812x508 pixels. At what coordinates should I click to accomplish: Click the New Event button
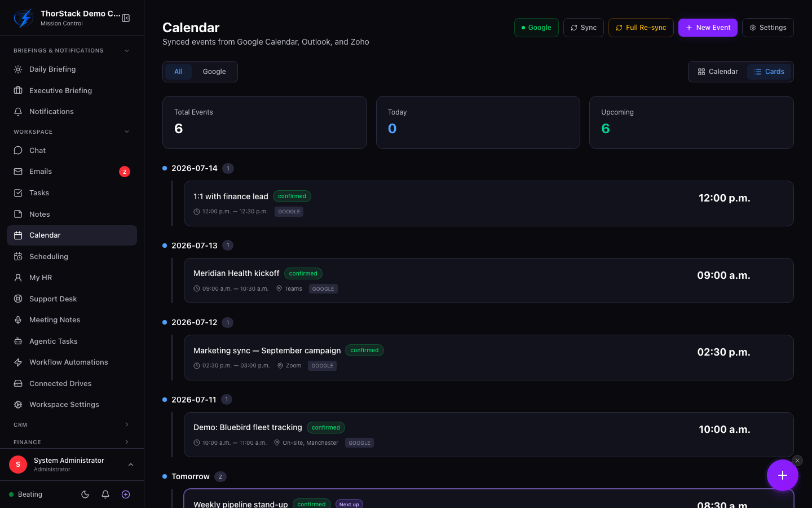708,28
